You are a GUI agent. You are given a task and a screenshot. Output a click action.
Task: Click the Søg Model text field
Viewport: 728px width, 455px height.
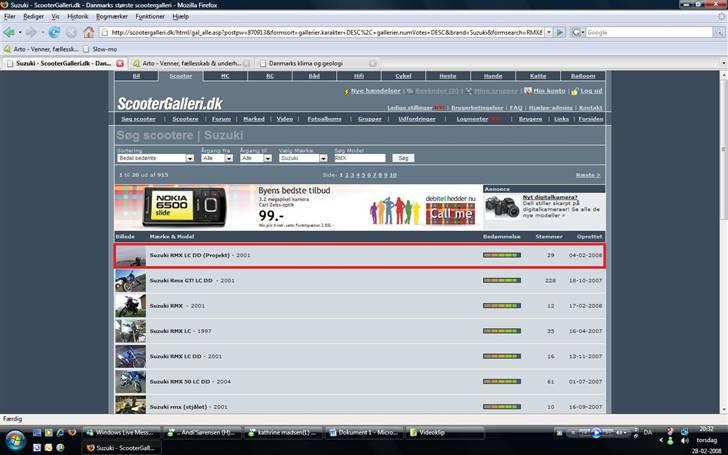pos(358,158)
